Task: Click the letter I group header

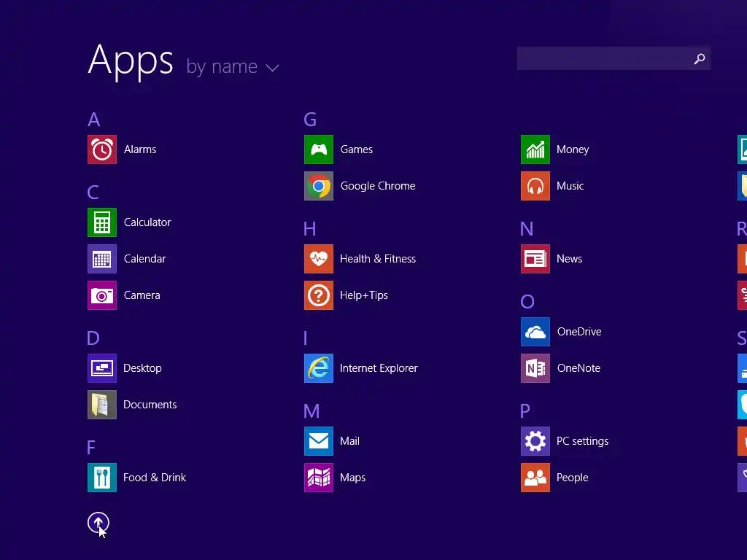Action: click(x=306, y=338)
